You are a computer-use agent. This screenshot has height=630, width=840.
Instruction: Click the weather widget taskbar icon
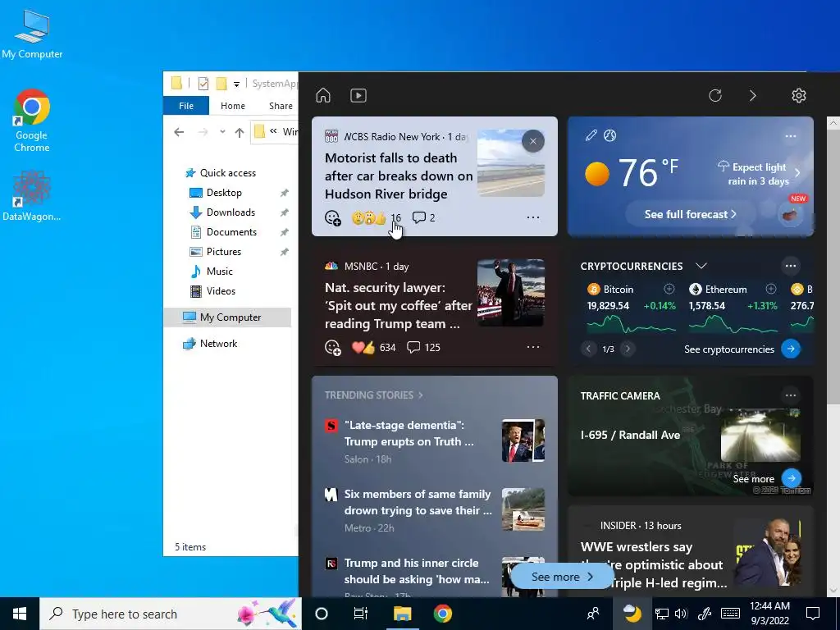632,614
